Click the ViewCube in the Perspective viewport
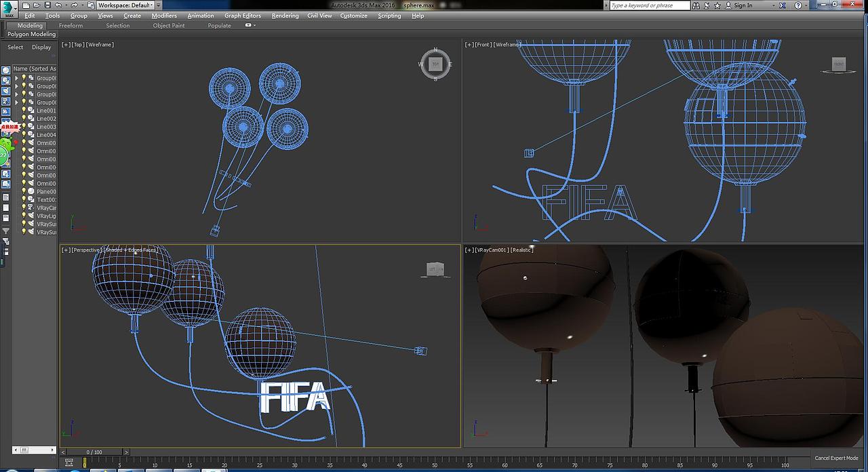Screen dimensions: 868x472 (x=435, y=270)
